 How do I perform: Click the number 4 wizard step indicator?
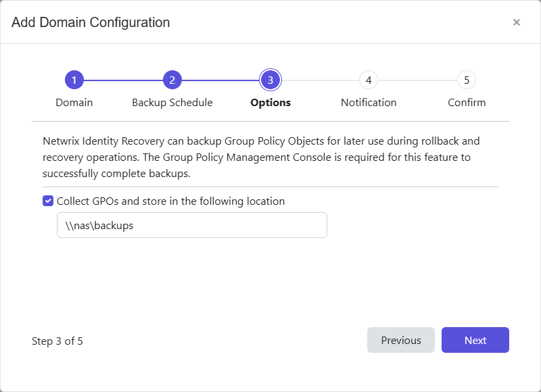368,79
